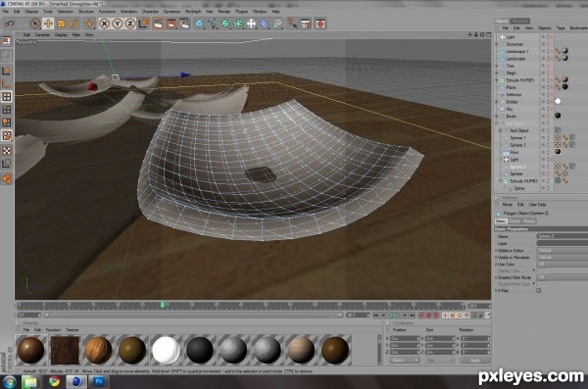
Task: Expand the Emitter object hierarchy
Action: coord(497,102)
